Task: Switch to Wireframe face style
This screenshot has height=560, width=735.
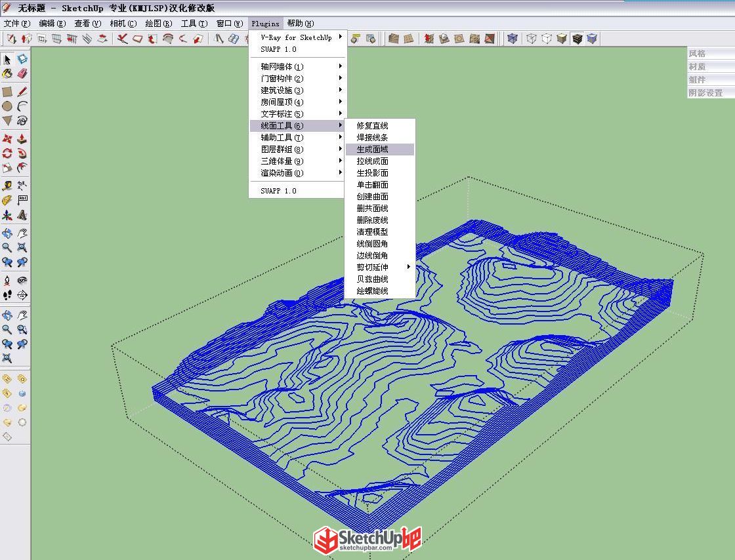Action: tap(531, 39)
